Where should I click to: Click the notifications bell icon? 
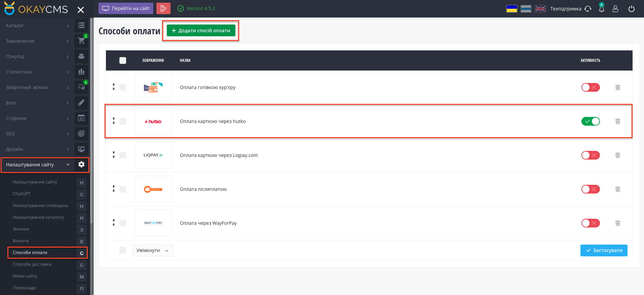(601, 9)
